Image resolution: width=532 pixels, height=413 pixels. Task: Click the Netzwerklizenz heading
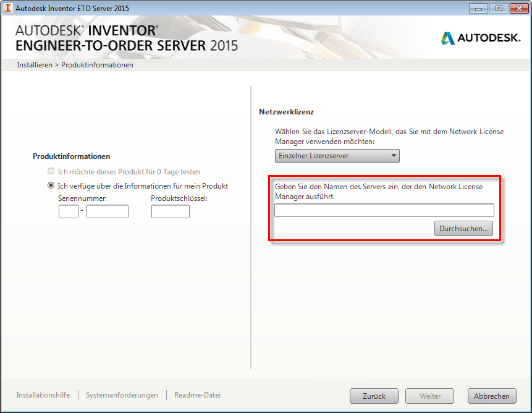(286, 112)
